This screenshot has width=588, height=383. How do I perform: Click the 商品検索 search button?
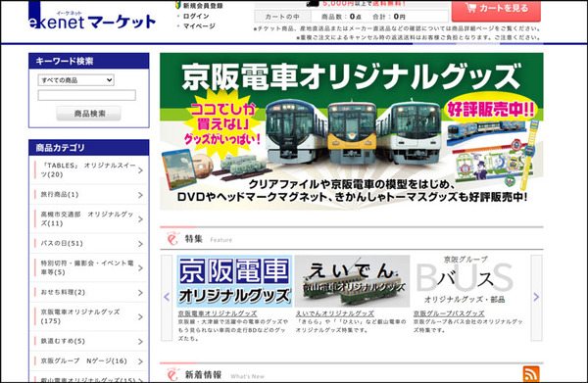(x=89, y=114)
